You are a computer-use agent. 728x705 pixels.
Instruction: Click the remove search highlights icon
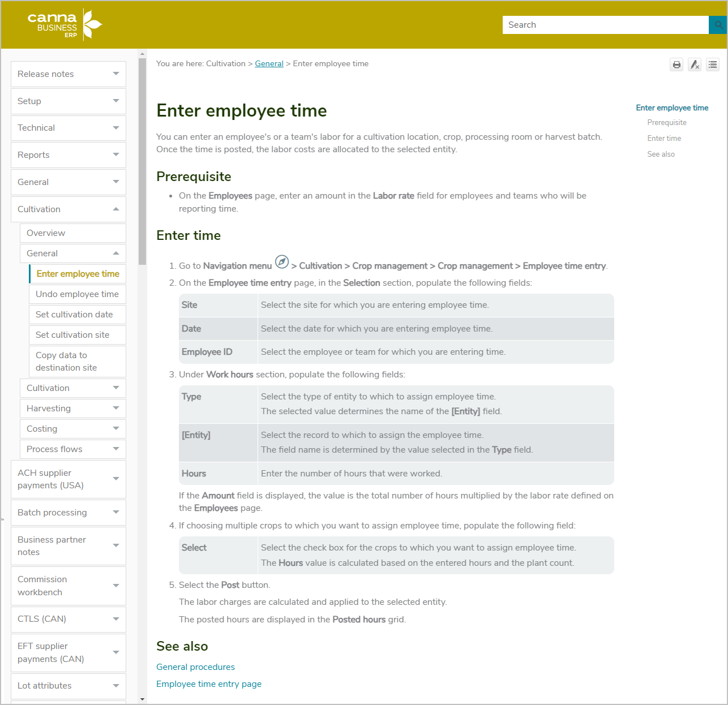[x=695, y=65]
